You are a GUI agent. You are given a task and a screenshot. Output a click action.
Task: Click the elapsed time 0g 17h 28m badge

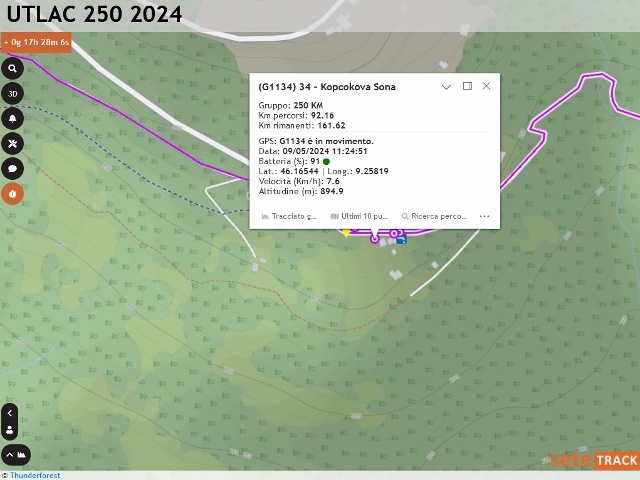click(x=36, y=42)
